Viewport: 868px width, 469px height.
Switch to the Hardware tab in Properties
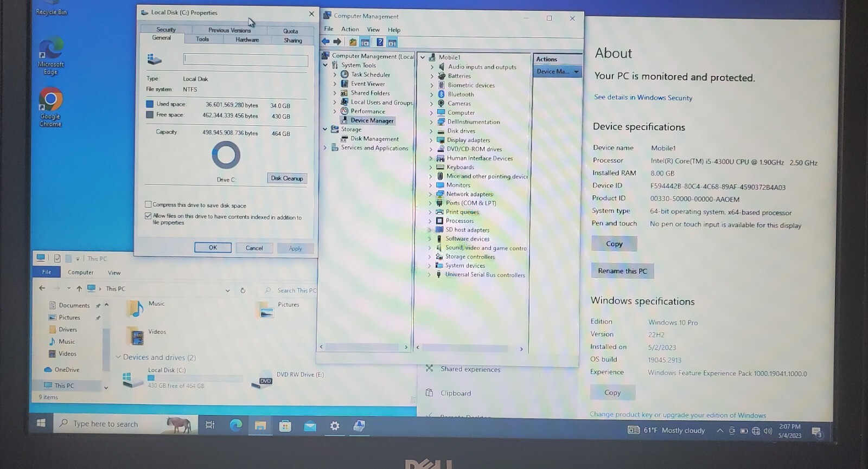[247, 40]
